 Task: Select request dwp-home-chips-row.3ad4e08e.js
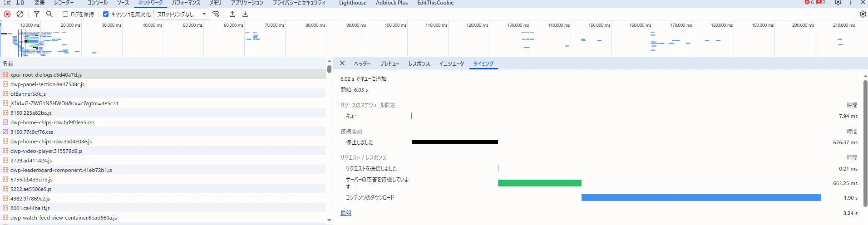163,141
